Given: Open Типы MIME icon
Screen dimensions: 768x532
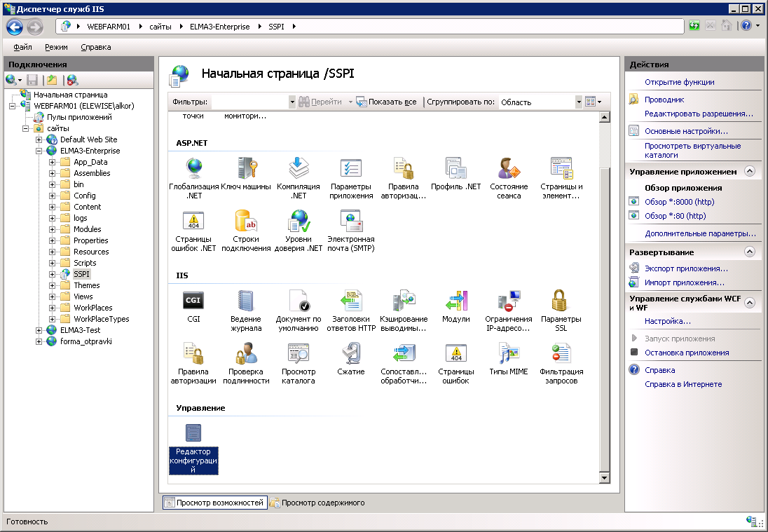Looking at the screenshot, I should coord(508,353).
